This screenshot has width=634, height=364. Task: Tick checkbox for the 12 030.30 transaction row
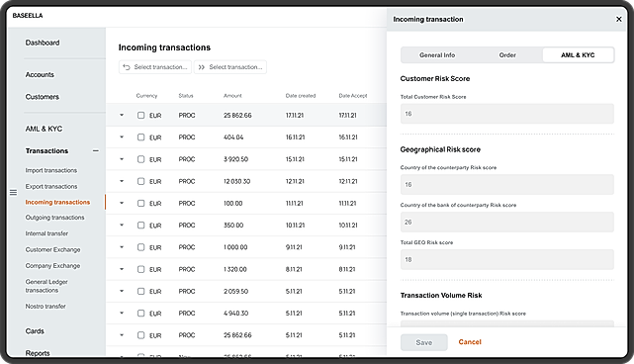point(140,181)
